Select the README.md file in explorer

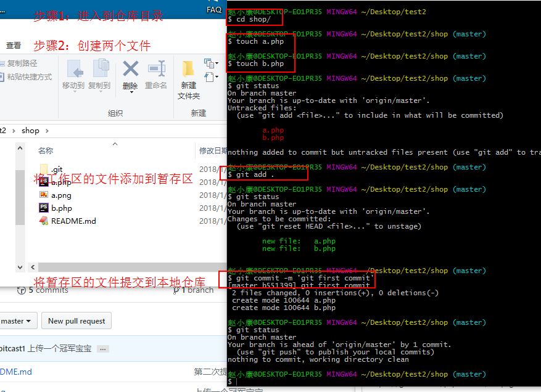(73, 221)
